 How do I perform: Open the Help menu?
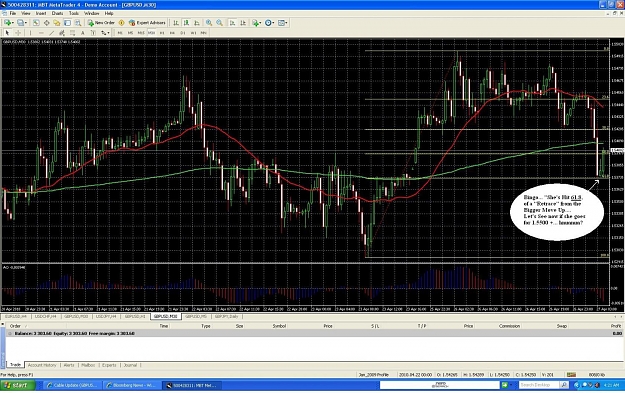click(x=109, y=13)
